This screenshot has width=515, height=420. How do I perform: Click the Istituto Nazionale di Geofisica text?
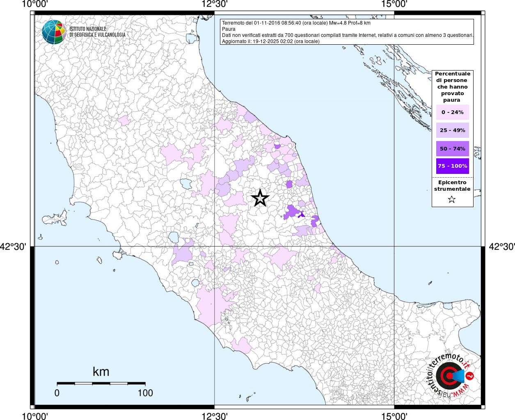[97, 32]
